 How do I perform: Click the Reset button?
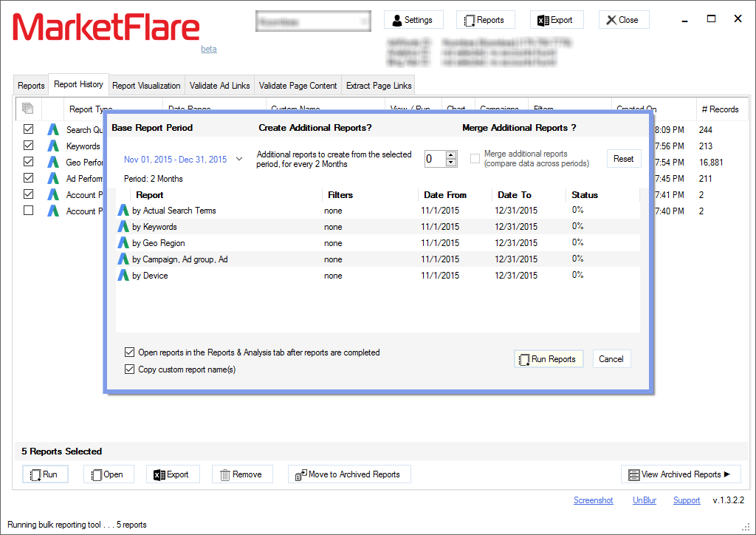pyautogui.click(x=624, y=159)
